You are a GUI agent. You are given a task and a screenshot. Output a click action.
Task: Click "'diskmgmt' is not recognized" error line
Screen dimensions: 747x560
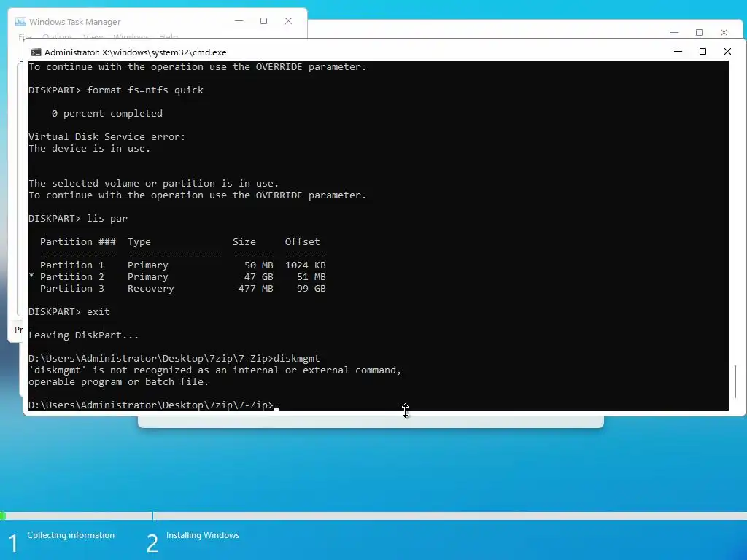[215, 370]
